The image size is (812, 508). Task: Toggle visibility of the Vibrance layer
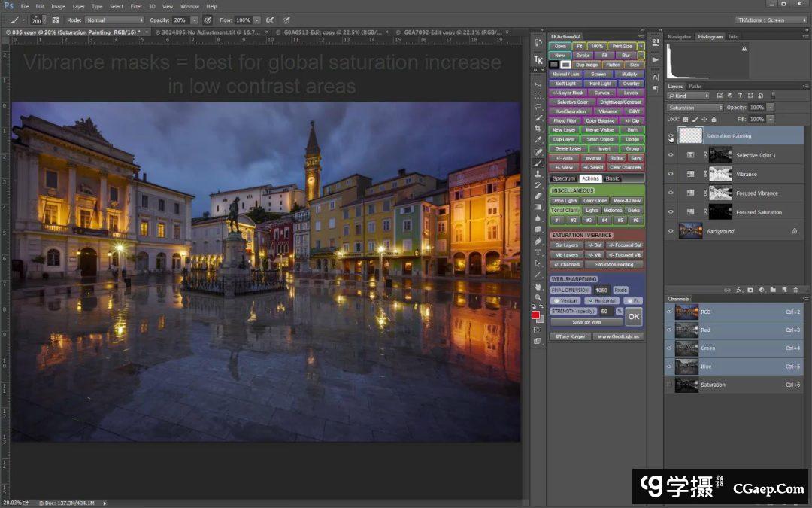coord(671,174)
